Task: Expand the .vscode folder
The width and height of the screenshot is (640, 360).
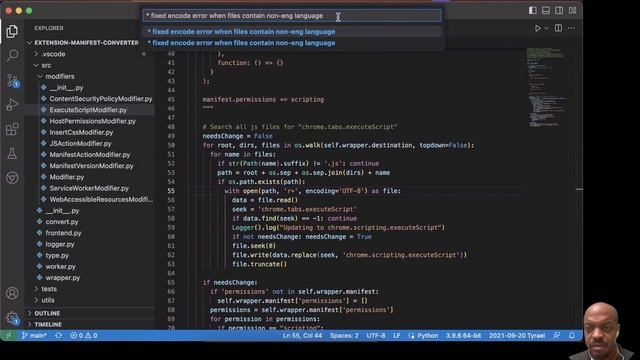Action: tap(53, 54)
